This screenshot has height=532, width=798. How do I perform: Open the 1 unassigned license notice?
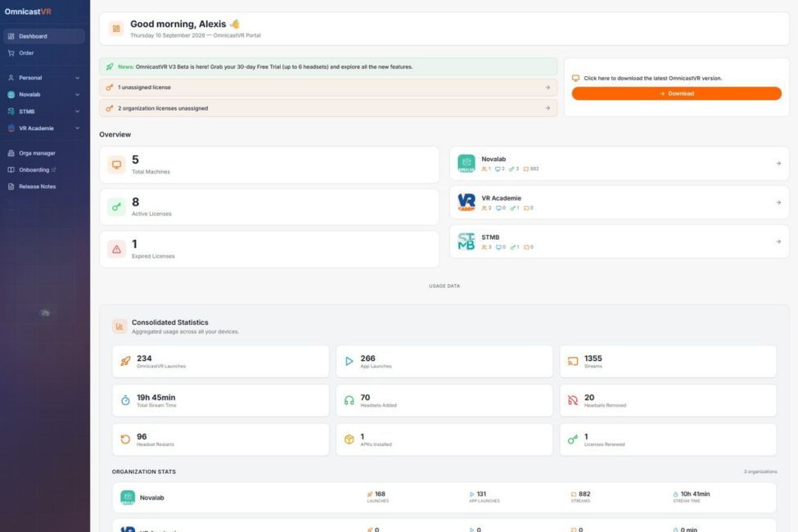[328, 88]
